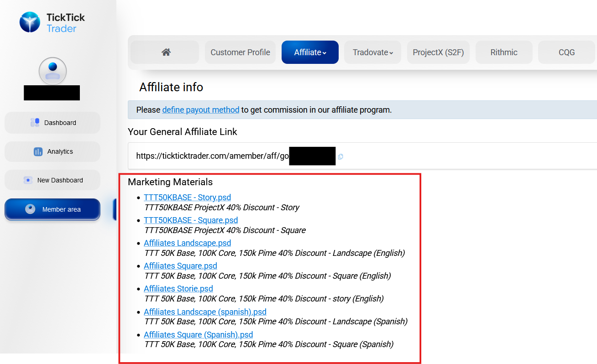Download TTT50KBASE - Square.psd
This screenshot has height=364, width=597.
pyautogui.click(x=191, y=220)
